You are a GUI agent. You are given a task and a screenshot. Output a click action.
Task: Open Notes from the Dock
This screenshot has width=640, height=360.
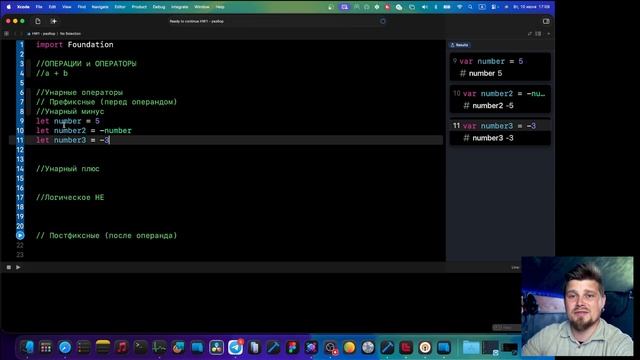pyautogui.click(x=103, y=347)
